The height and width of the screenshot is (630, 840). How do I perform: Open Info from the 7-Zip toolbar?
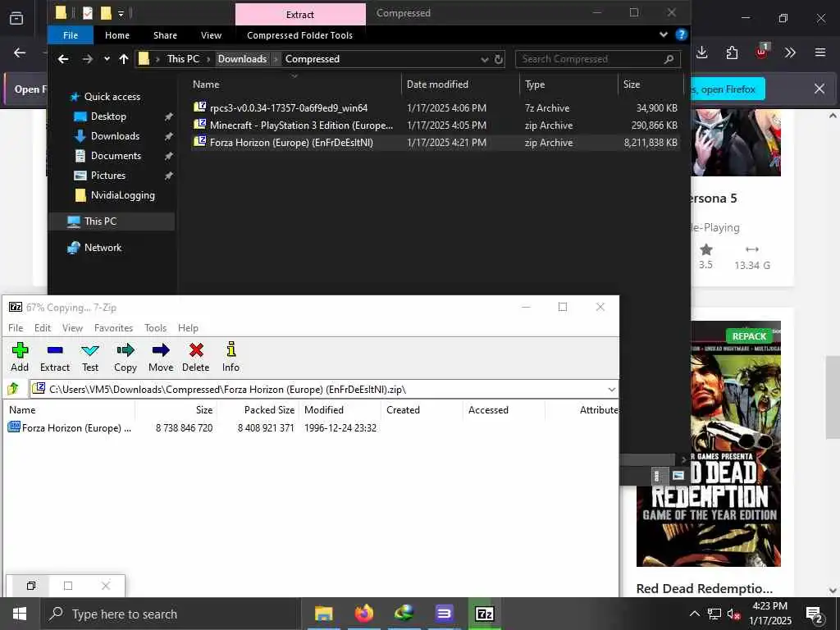(231, 357)
